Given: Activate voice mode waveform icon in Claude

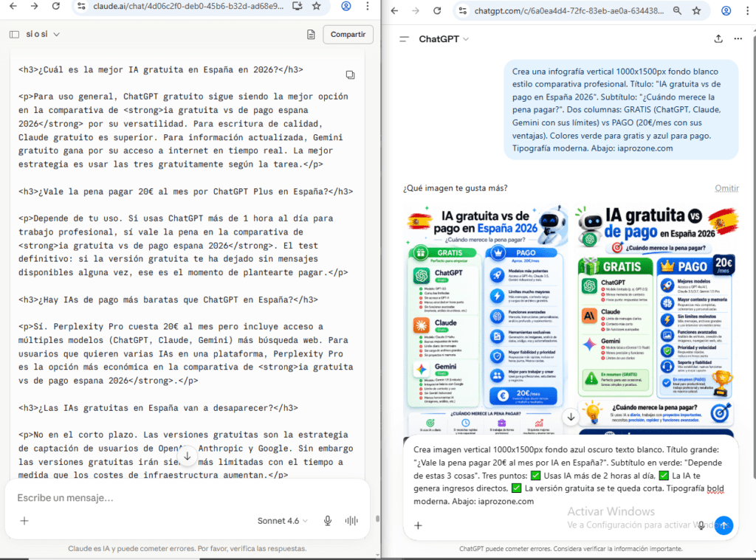Looking at the screenshot, I should click(x=351, y=520).
